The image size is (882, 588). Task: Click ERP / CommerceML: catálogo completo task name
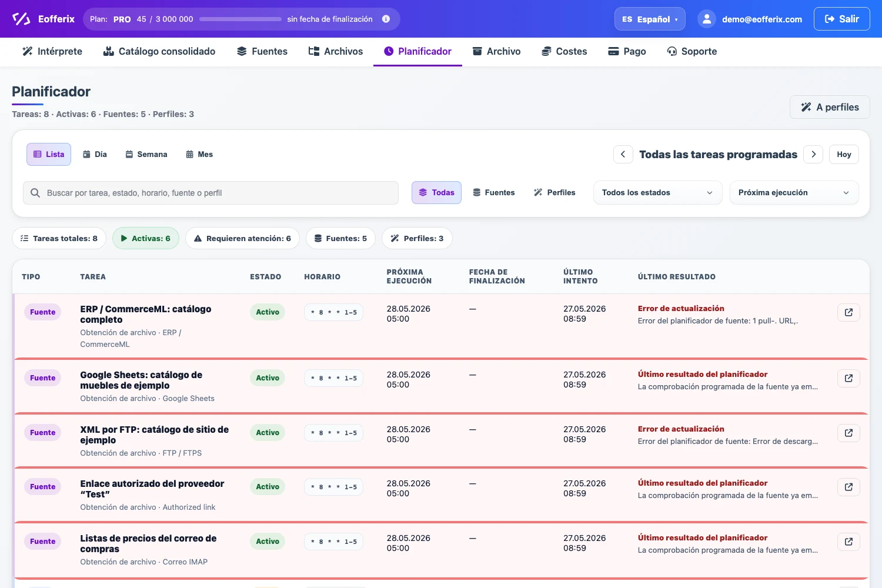(x=146, y=315)
